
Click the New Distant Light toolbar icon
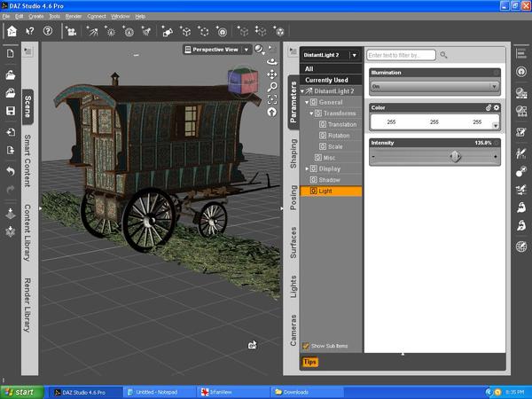pos(92,31)
